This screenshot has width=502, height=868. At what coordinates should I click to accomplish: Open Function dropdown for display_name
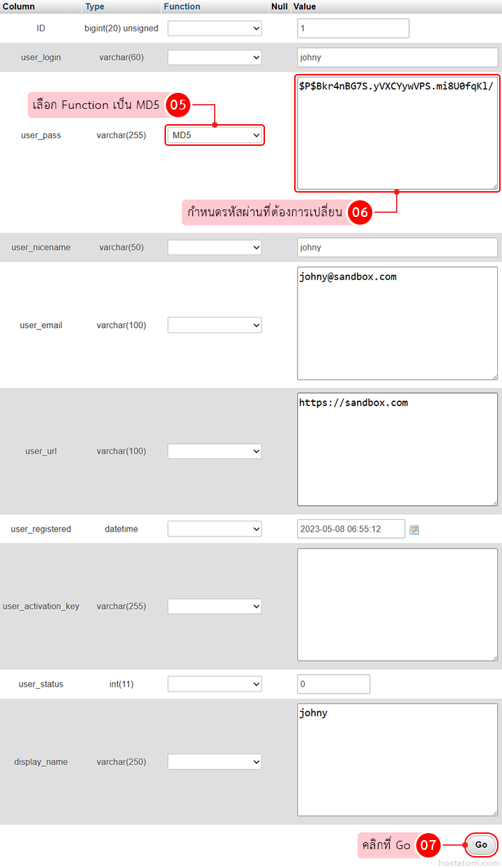pos(215,762)
